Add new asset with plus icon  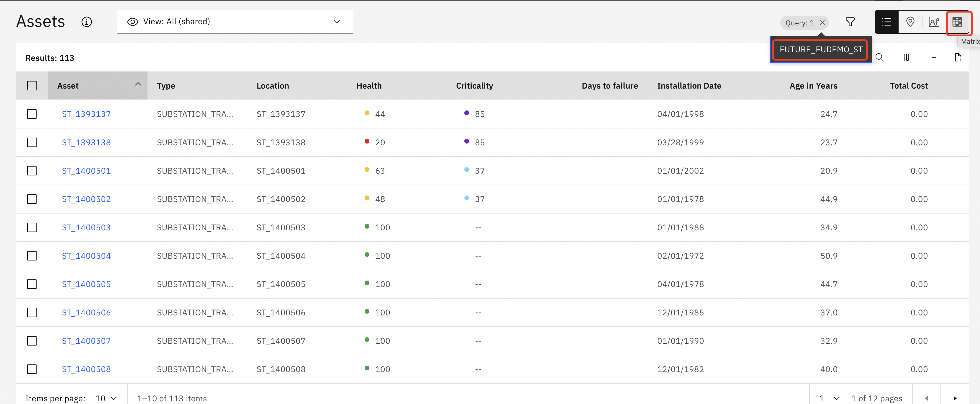[x=934, y=58]
